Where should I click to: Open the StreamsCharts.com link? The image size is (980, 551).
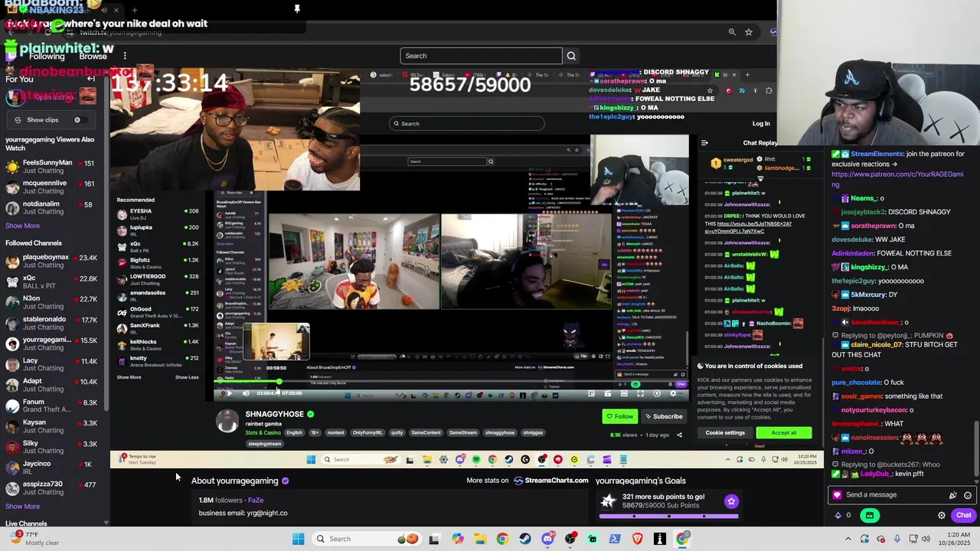pos(550,481)
